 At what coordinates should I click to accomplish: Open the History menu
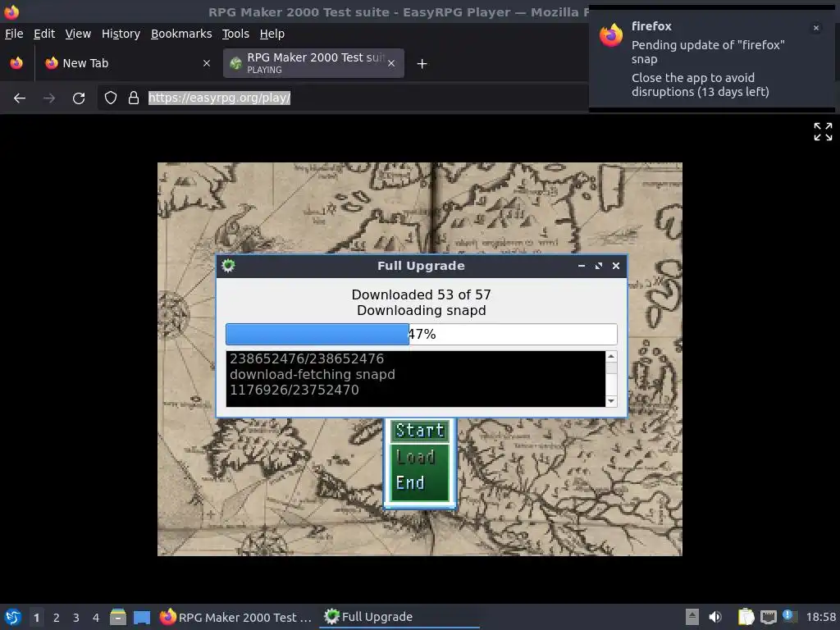tap(121, 34)
